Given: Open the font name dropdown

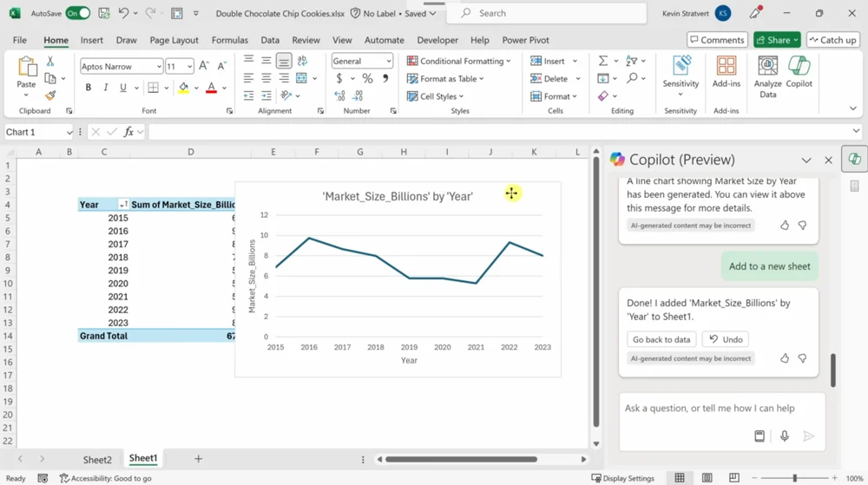Looking at the screenshot, I should point(159,67).
